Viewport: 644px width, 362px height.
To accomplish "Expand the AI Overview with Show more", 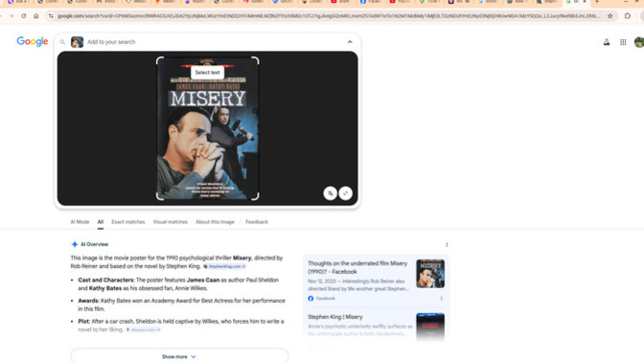I will [x=179, y=355].
